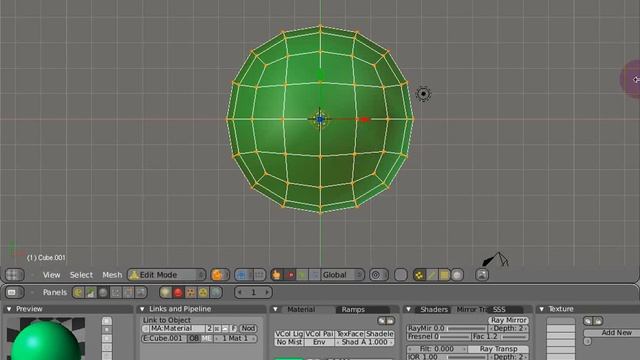Viewport: 640px width, 360px height.
Task: Show Material buttons sub-context
Action: tap(178, 292)
